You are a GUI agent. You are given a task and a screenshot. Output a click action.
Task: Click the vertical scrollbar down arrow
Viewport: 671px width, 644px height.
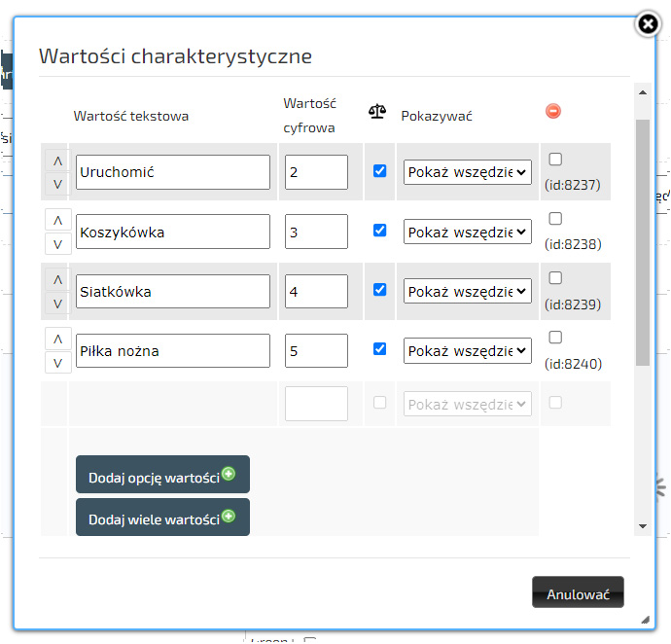pyautogui.click(x=642, y=526)
